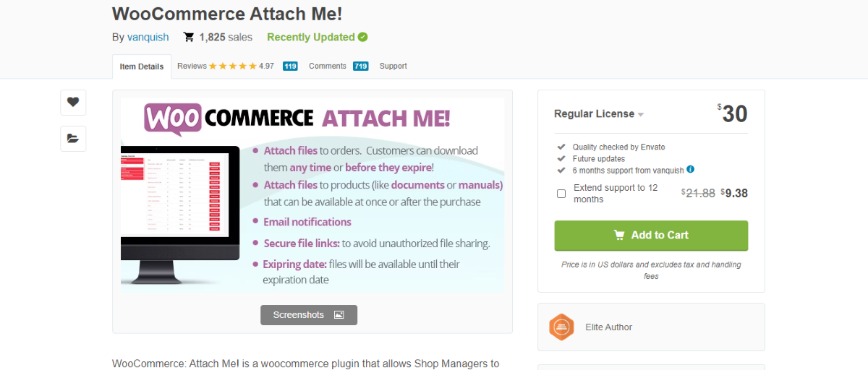Open the Comments tab
The width and height of the screenshot is (868, 370).
[x=328, y=66]
